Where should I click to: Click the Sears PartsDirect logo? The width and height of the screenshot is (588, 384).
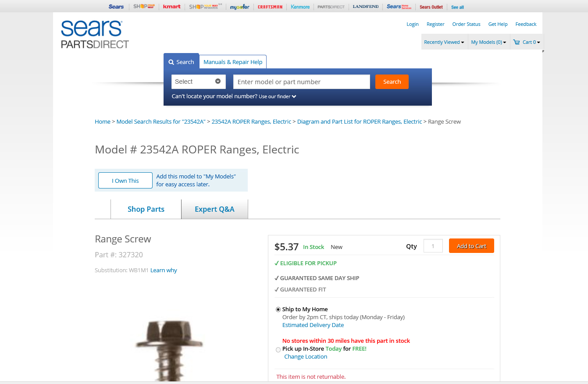pyautogui.click(x=95, y=34)
